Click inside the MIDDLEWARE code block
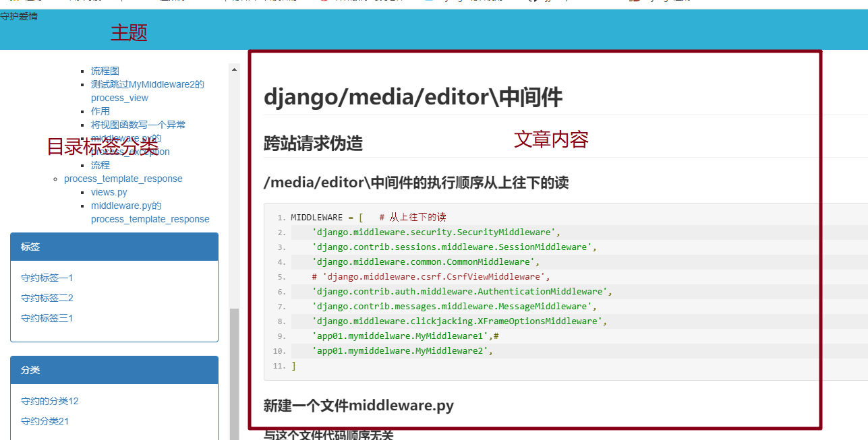868x440 pixels. [565, 292]
